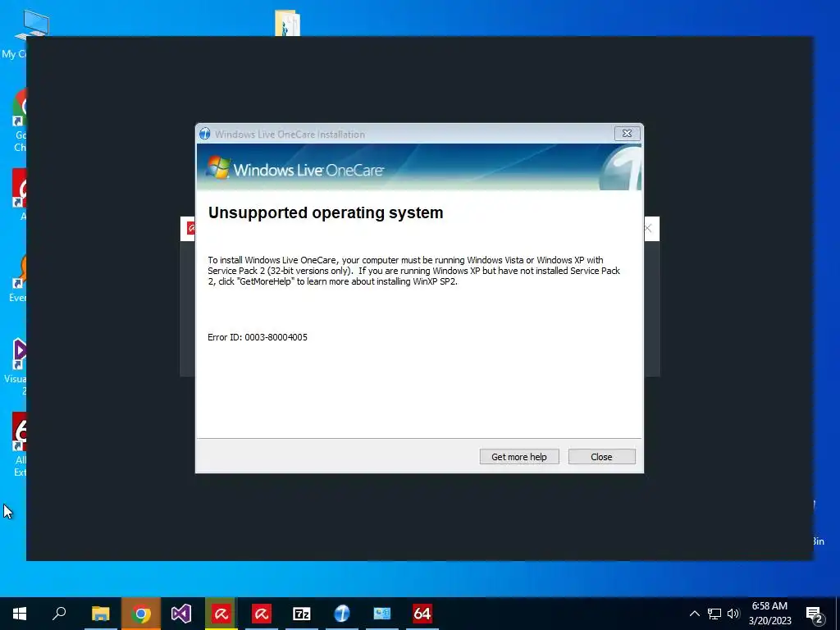Dismiss the installer with title bar X
Screen dimensions: 840x630
(x=627, y=134)
